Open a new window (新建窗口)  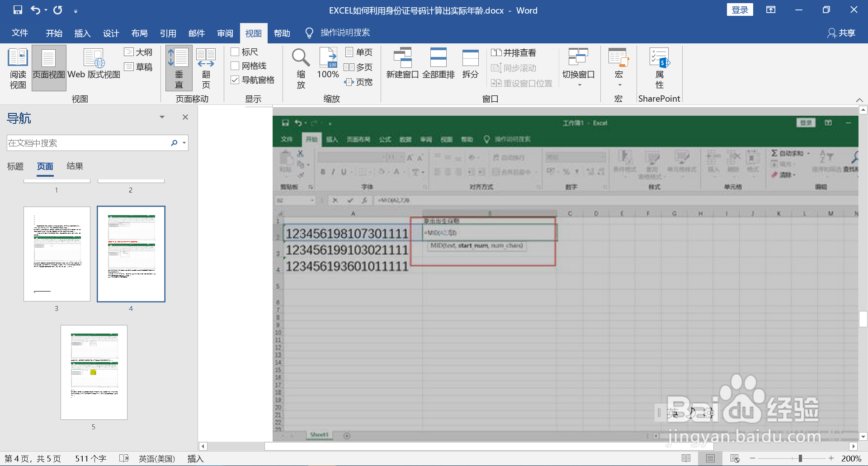coord(402,63)
